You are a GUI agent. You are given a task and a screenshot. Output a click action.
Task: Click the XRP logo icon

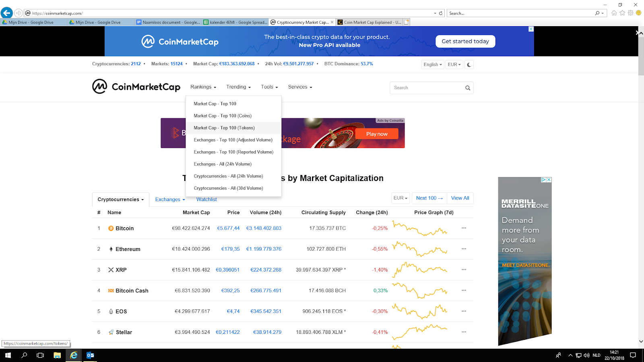[x=111, y=270]
